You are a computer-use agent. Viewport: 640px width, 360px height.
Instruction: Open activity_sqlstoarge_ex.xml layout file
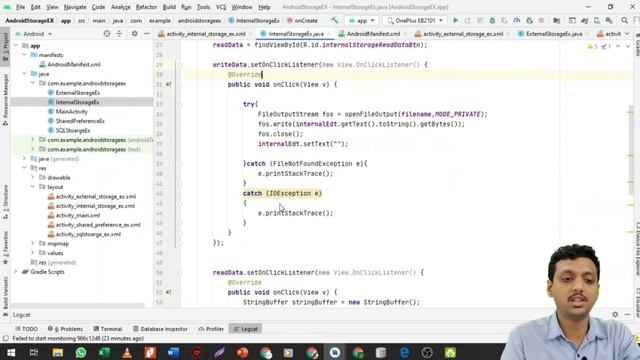(88, 234)
